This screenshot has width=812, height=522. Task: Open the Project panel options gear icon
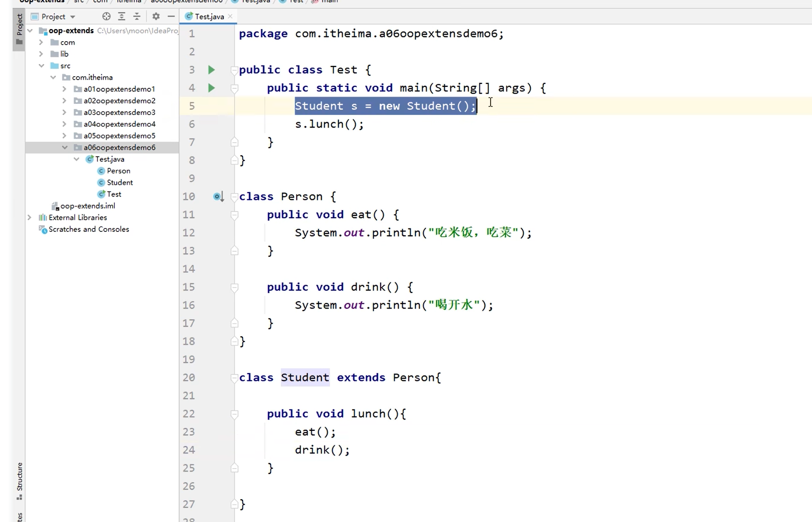(156, 16)
